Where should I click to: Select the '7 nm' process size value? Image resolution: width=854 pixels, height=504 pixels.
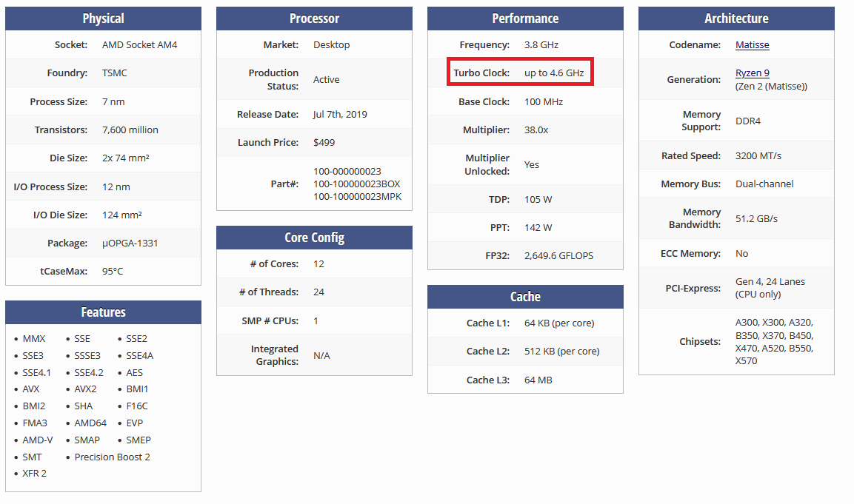point(113,102)
